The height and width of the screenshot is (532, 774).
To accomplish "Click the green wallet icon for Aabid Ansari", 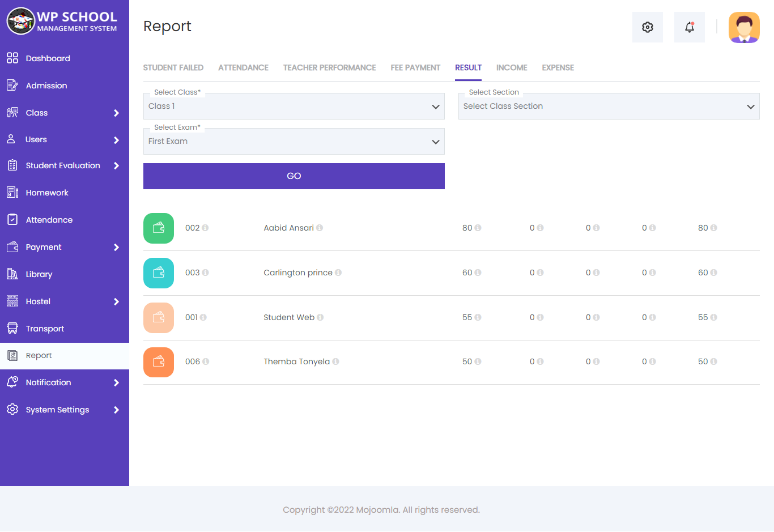I will coord(159,228).
